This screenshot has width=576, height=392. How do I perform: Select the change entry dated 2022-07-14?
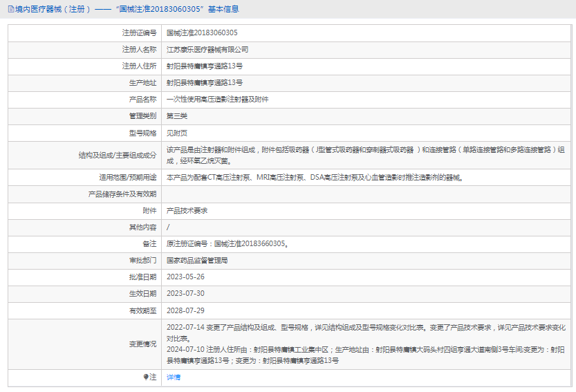pos(366,333)
